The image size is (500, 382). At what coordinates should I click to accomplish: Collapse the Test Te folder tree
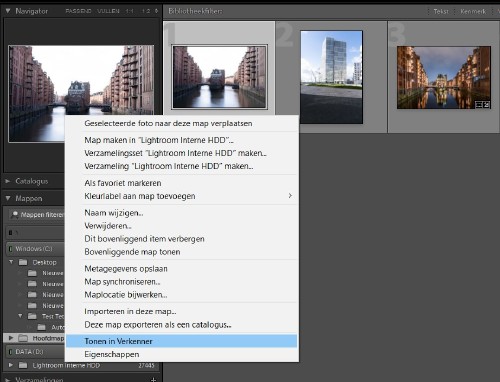[20, 316]
